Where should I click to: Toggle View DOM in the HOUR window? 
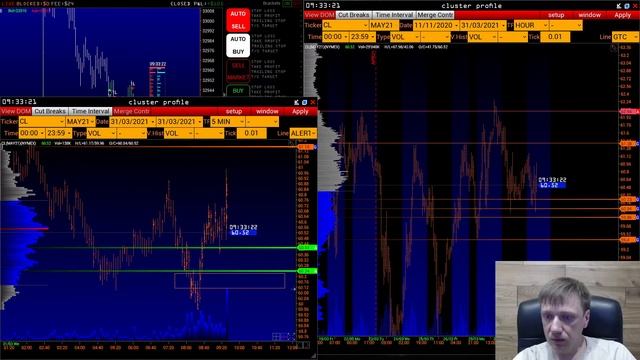[320, 15]
